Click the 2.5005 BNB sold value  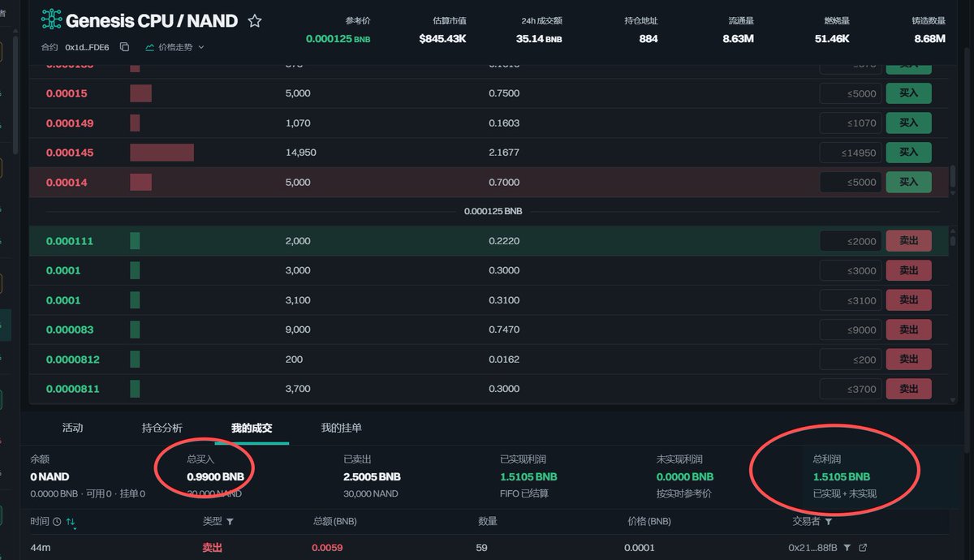(373, 476)
